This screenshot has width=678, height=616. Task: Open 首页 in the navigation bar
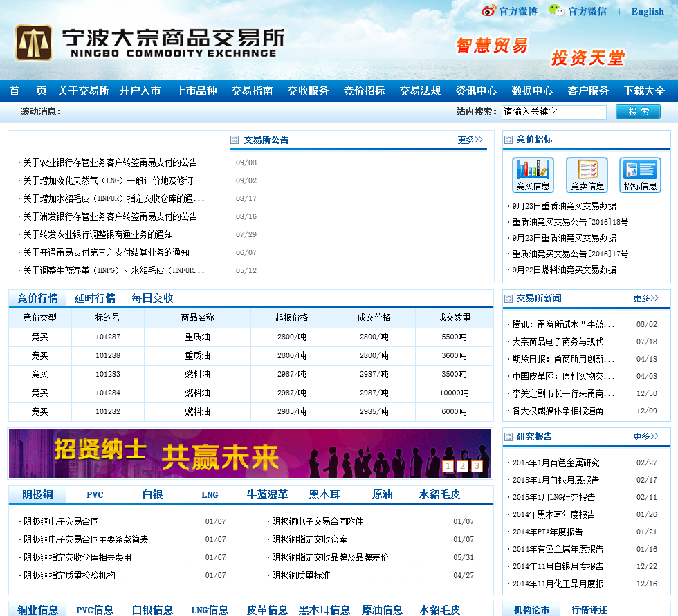coord(28,91)
